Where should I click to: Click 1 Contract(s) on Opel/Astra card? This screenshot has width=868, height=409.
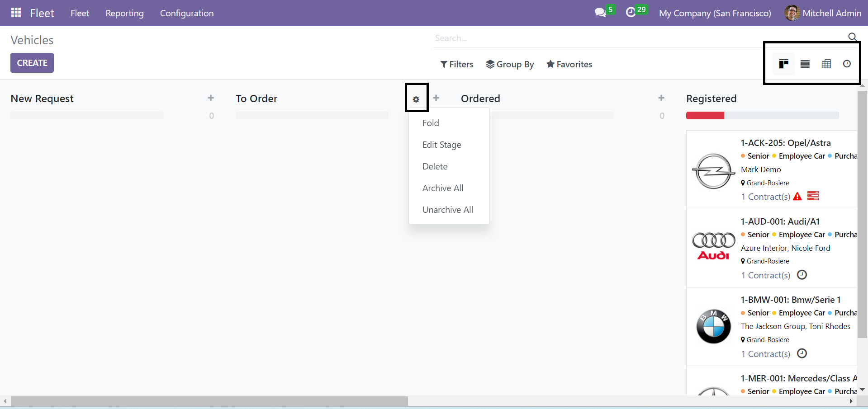point(765,197)
